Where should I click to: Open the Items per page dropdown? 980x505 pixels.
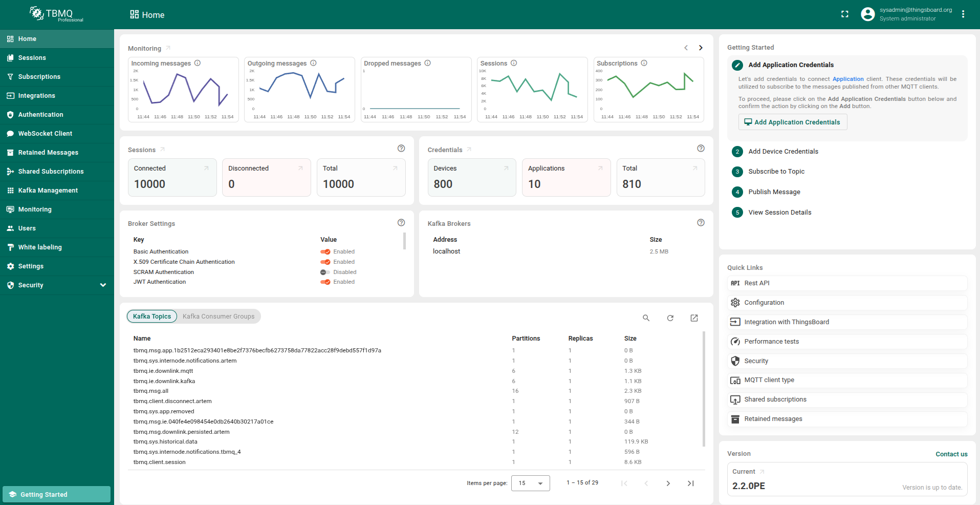click(530, 483)
